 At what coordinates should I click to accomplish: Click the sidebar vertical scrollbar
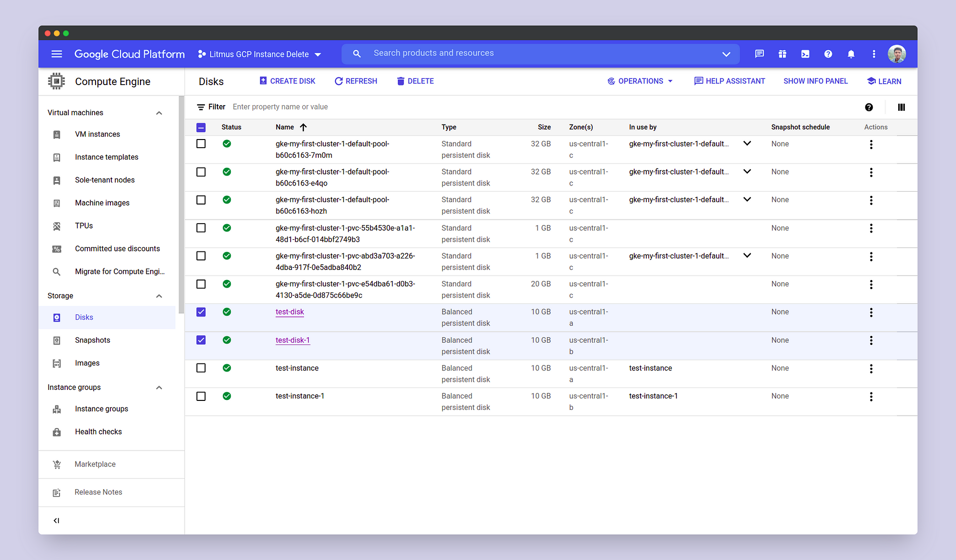pyautogui.click(x=181, y=205)
